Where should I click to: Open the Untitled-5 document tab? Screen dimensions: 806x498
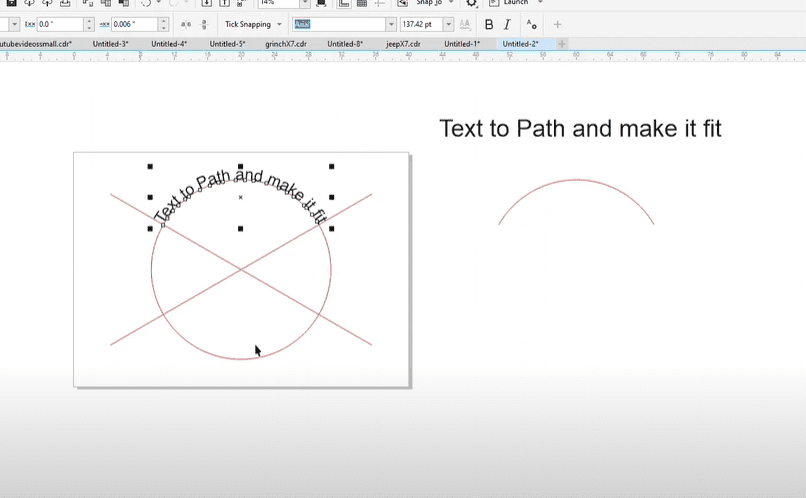[x=227, y=44]
